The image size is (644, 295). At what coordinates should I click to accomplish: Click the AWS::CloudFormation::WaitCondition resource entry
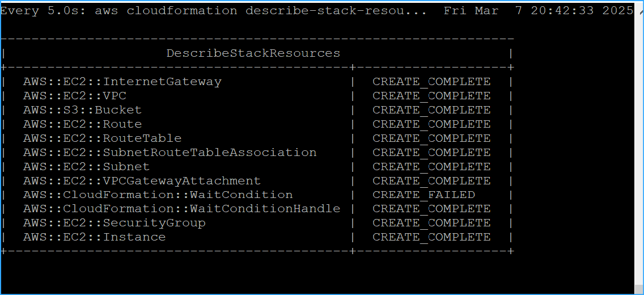(x=158, y=195)
